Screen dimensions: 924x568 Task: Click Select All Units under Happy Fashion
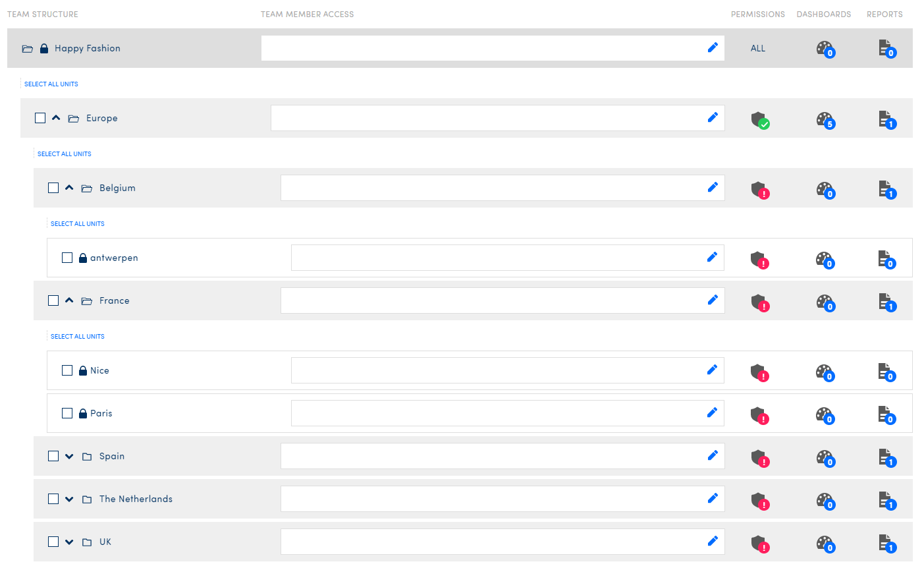coord(51,84)
